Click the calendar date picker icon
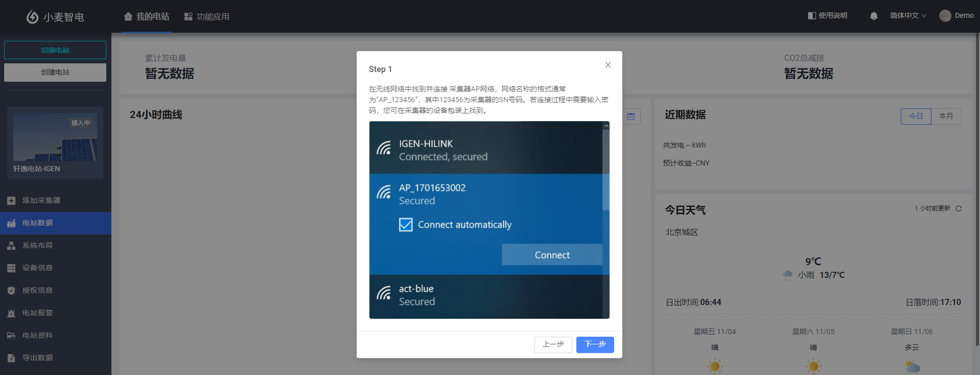Viewport: 980px width, 375px height. [631, 116]
